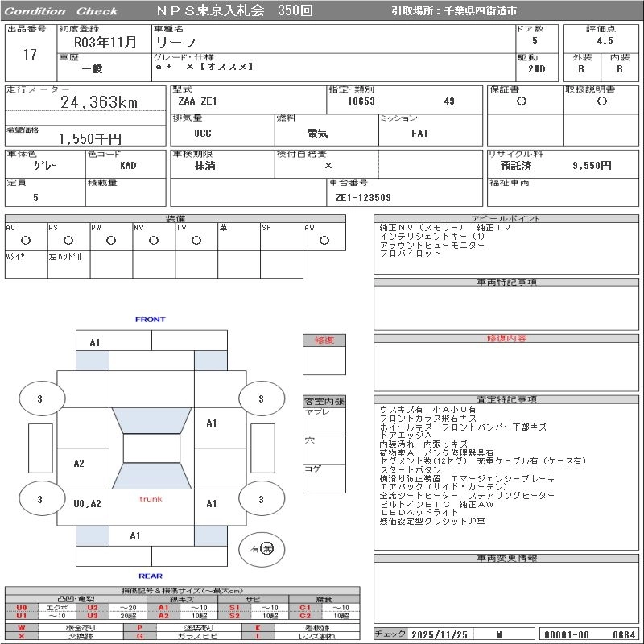Click the 保証書 circle mark
Screen dimensions: 644x644
tap(522, 101)
